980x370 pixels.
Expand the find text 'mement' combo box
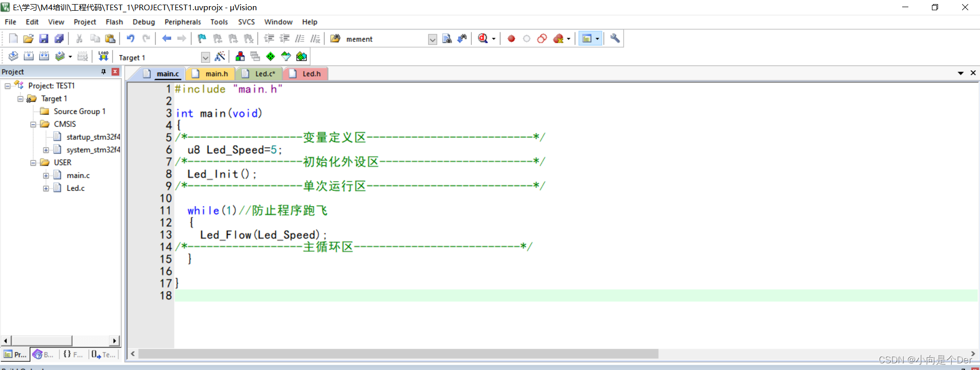click(432, 39)
